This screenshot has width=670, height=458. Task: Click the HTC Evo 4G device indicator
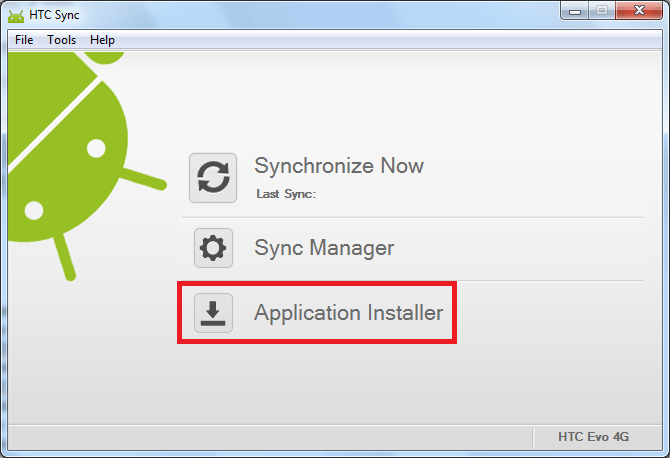(594, 437)
